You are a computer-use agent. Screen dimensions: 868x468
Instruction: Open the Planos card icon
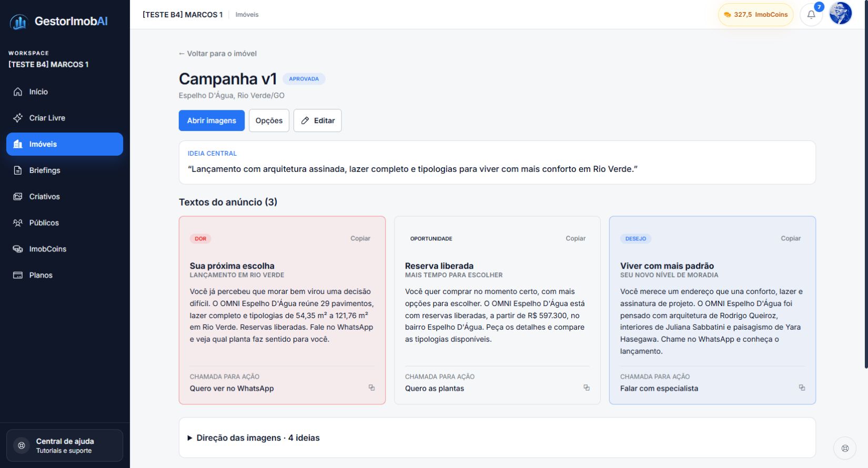tap(18, 275)
